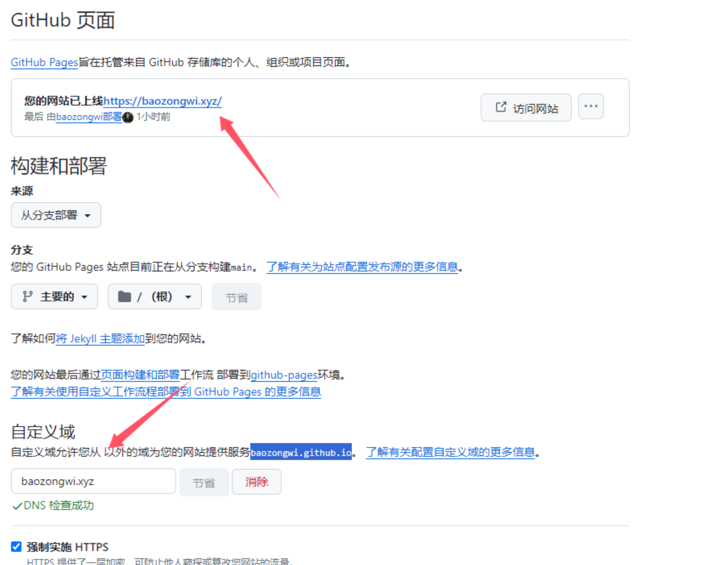Click the 将 Jekyll 主题添加 link

pos(100,339)
